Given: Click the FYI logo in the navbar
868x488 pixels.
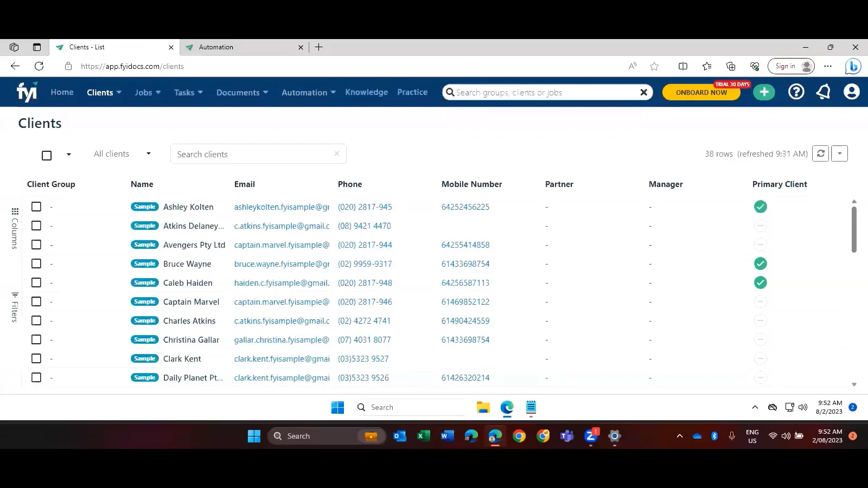Looking at the screenshot, I should pos(27,92).
